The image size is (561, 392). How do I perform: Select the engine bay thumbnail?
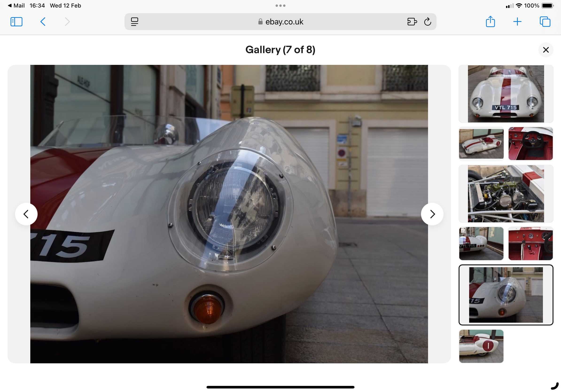[x=506, y=194]
